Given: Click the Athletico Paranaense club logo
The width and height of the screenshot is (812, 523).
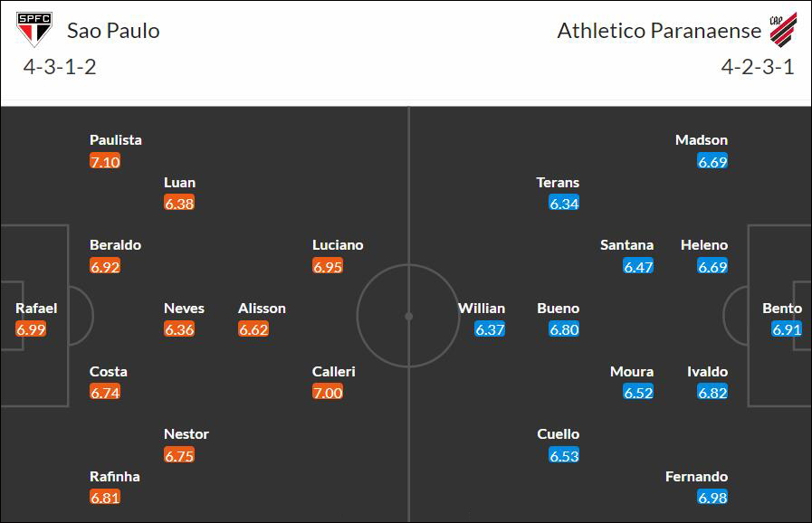Looking at the screenshot, I should point(783,30).
